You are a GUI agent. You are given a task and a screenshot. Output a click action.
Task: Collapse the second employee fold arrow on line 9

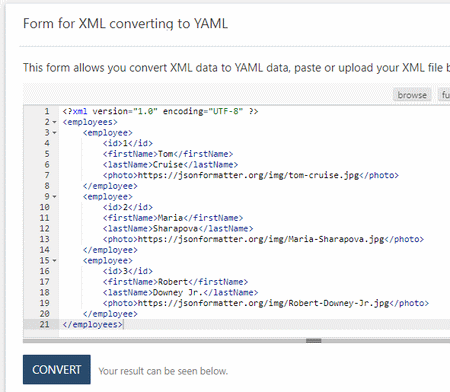pyautogui.click(x=54, y=197)
